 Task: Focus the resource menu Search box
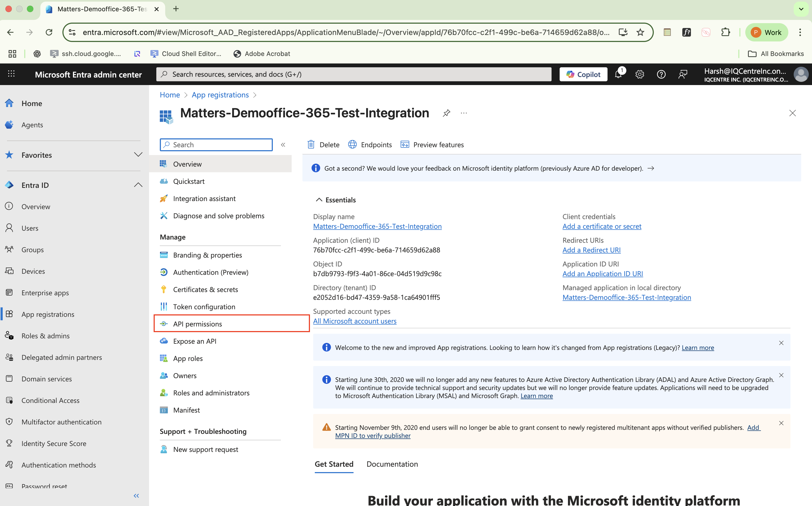(216, 145)
